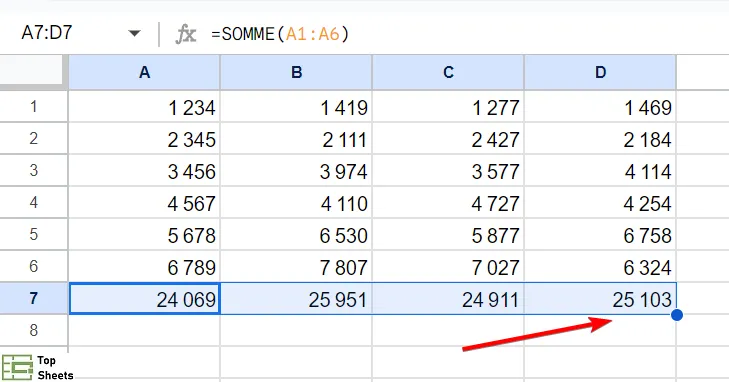Select row 5 header
The height and width of the screenshot is (382, 729).
coord(33,234)
